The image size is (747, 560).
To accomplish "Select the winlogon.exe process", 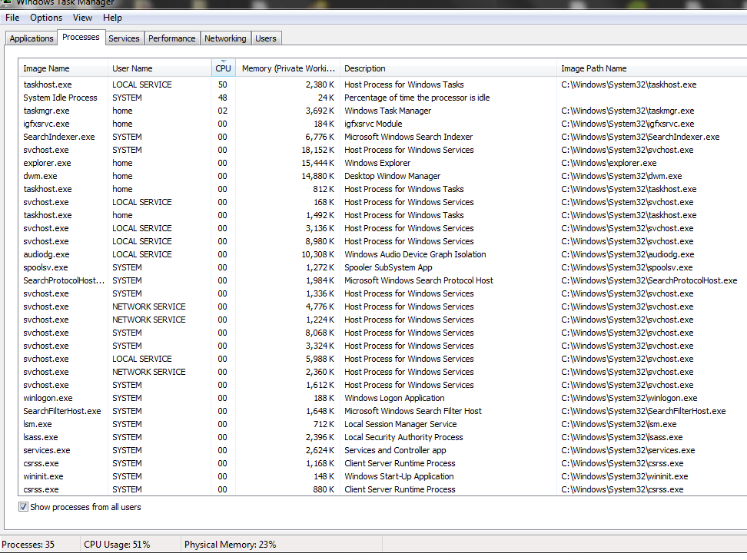I will [383, 398].
